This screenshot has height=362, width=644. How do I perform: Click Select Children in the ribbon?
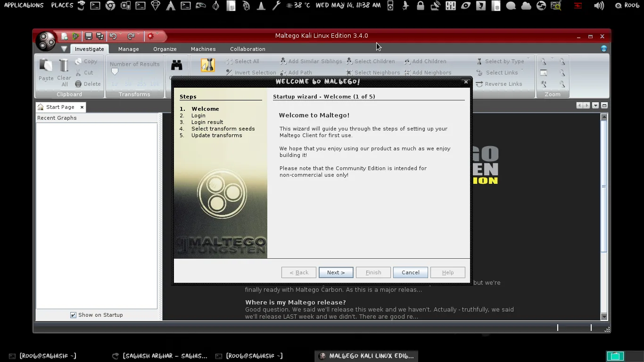point(371,61)
